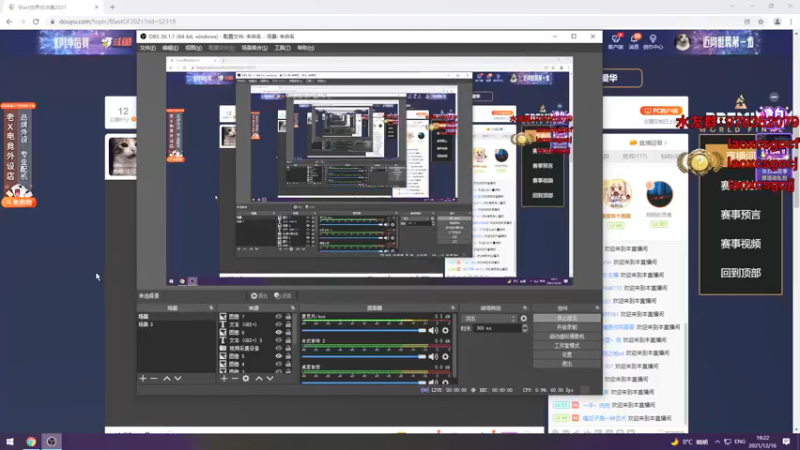Viewport: 800px width, 450px height.
Task: Click 赛事预言 in Douyu side navigation
Action: (740, 215)
